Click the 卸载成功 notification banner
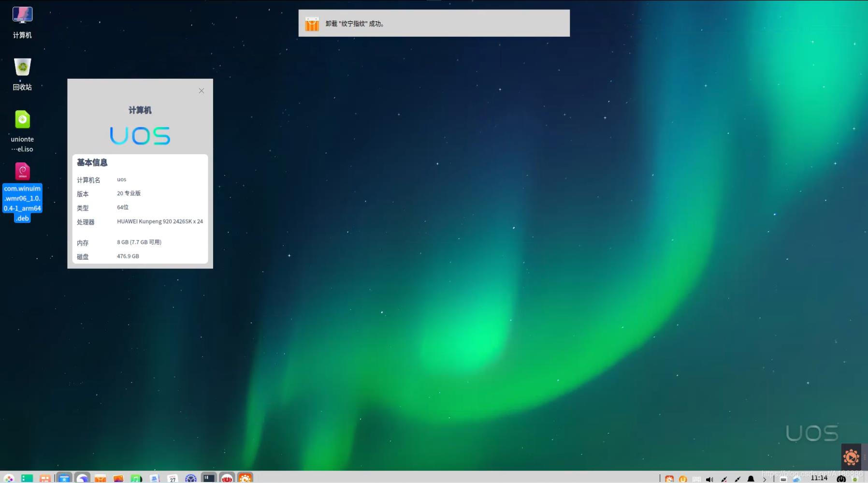 pyautogui.click(x=434, y=23)
